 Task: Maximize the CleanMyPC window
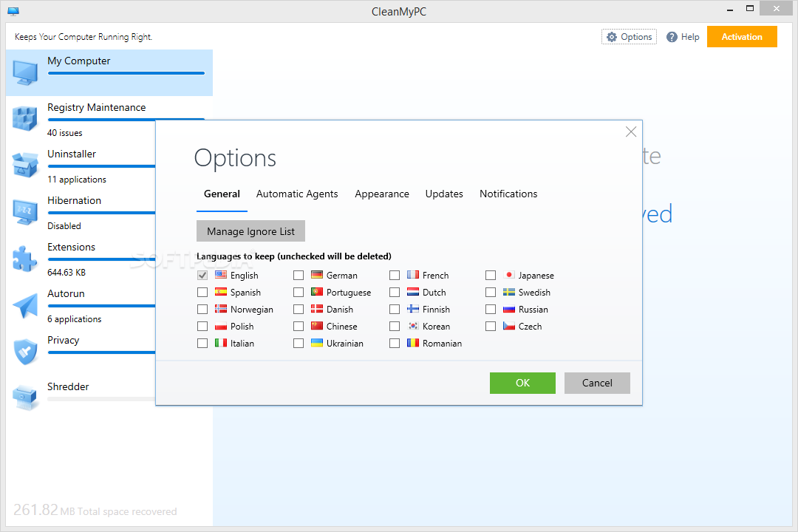point(750,8)
